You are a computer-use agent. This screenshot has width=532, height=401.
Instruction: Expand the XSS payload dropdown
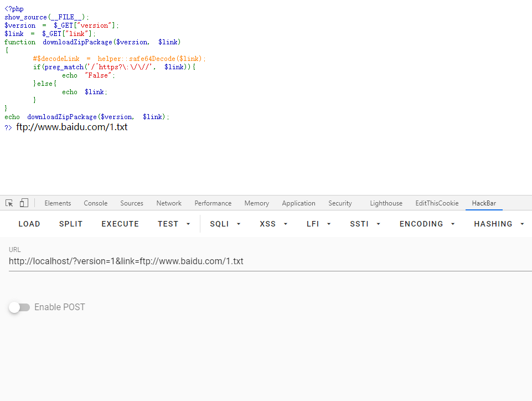(x=273, y=224)
